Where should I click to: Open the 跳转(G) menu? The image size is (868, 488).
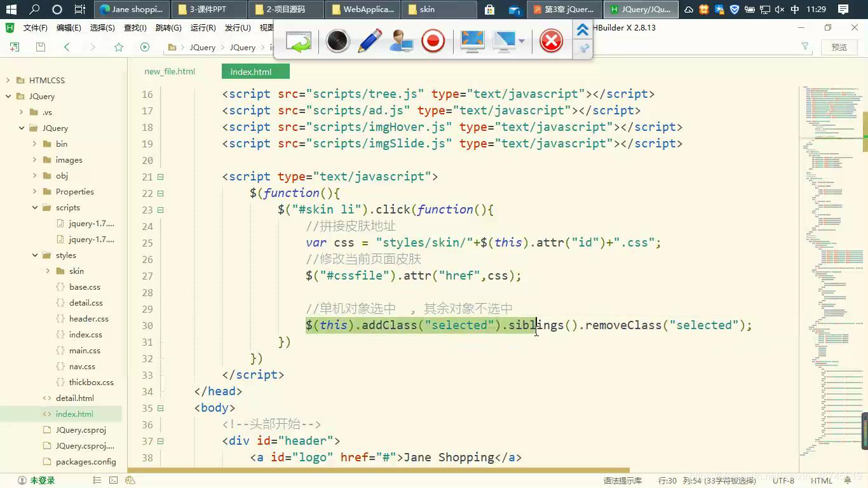click(168, 28)
